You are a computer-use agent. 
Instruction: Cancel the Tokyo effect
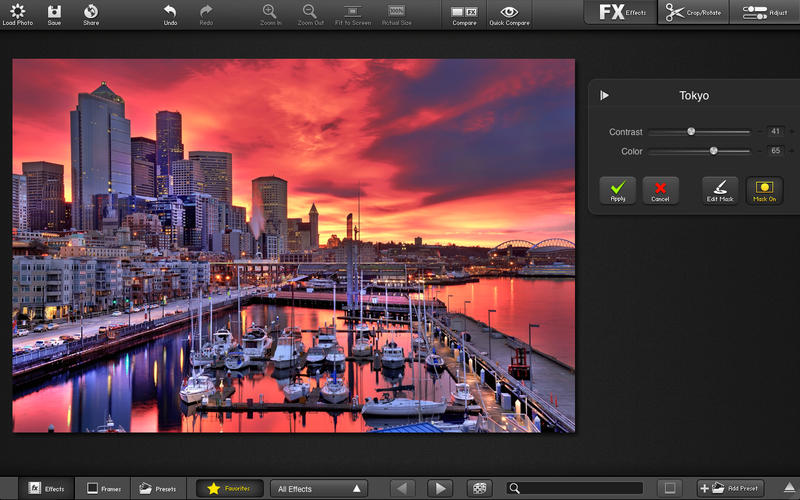pyautogui.click(x=660, y=190)
